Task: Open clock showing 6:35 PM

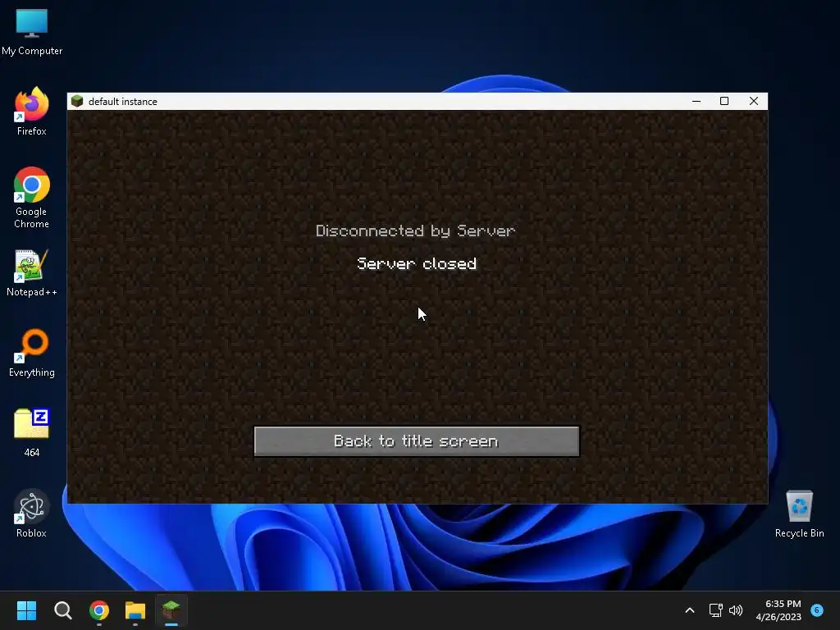Action: [779, 610]
